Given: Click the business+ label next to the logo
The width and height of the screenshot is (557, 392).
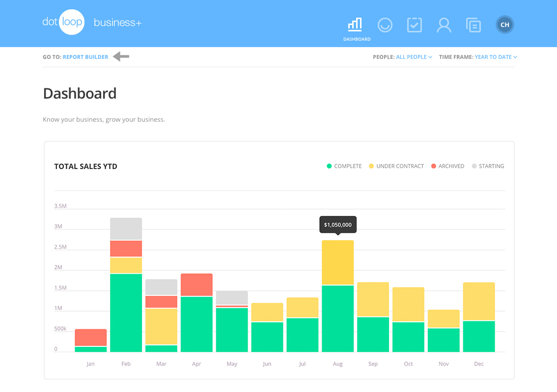Looking at the screenshot, I should point(117,22).
